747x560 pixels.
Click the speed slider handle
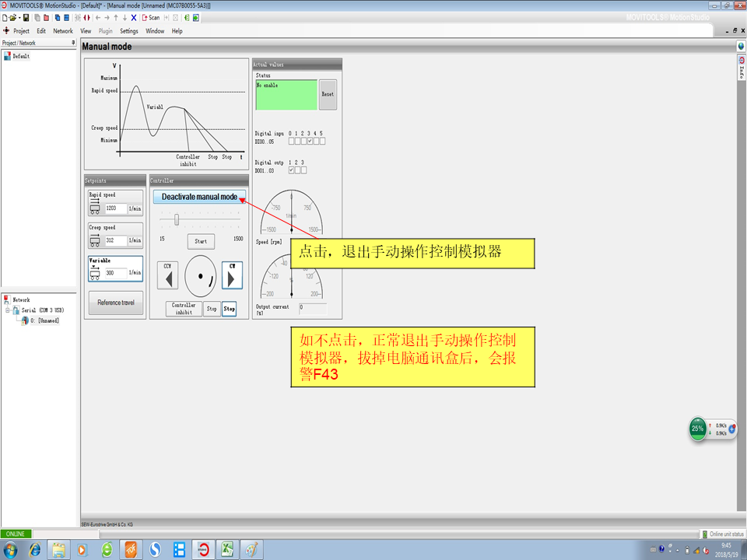point(177,219)
